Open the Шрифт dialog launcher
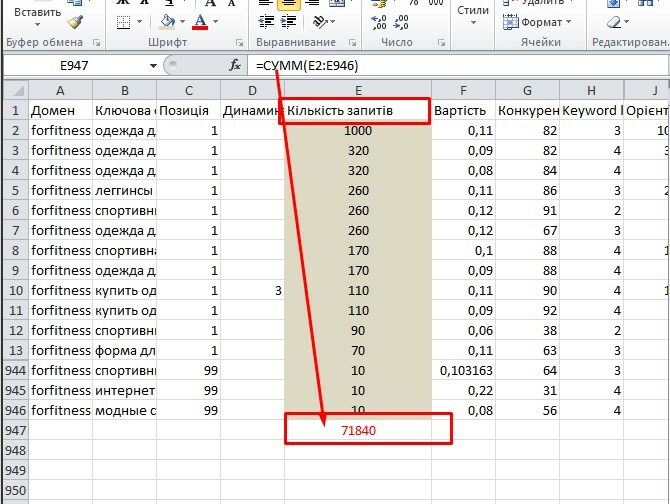Viewport: 670px width, 504px height. coord(239,42)
